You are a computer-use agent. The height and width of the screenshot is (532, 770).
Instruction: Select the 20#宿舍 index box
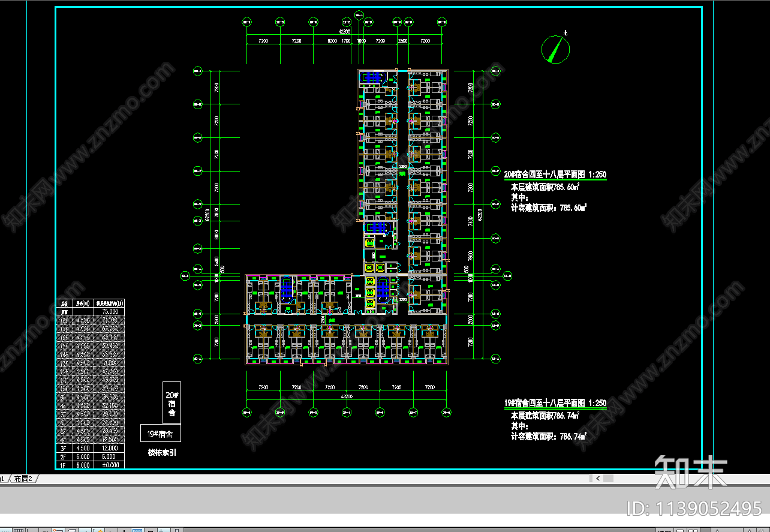(172, 403)
